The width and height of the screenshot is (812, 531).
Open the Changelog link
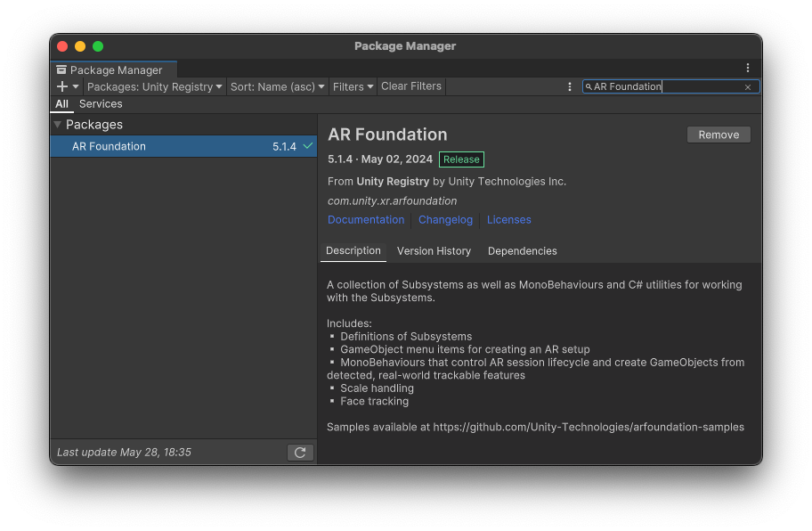445,220
